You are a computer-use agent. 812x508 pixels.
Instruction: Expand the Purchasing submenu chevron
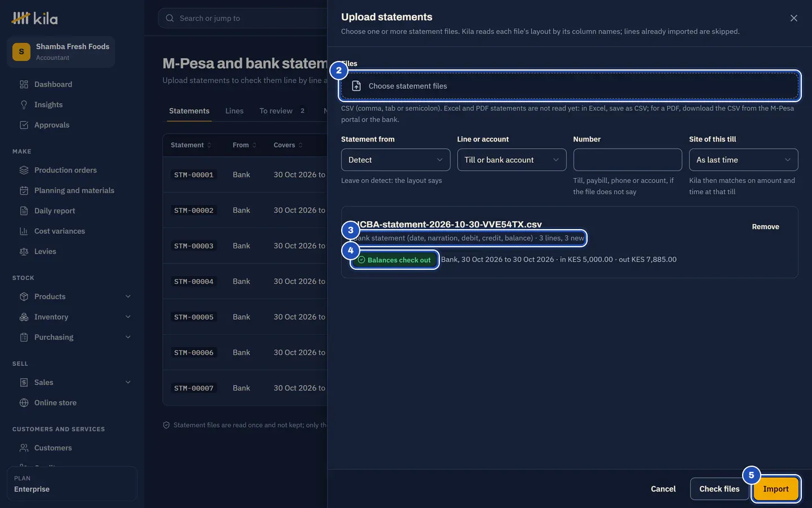pos(128,337)
